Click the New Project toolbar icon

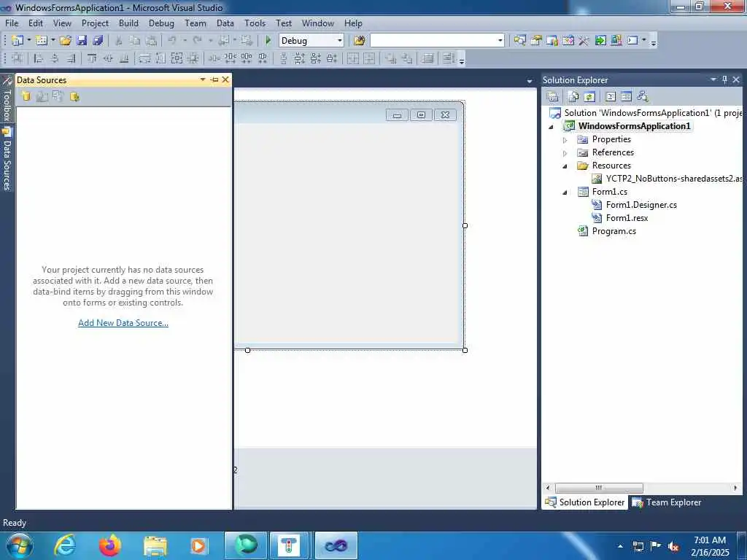[18, 41]
